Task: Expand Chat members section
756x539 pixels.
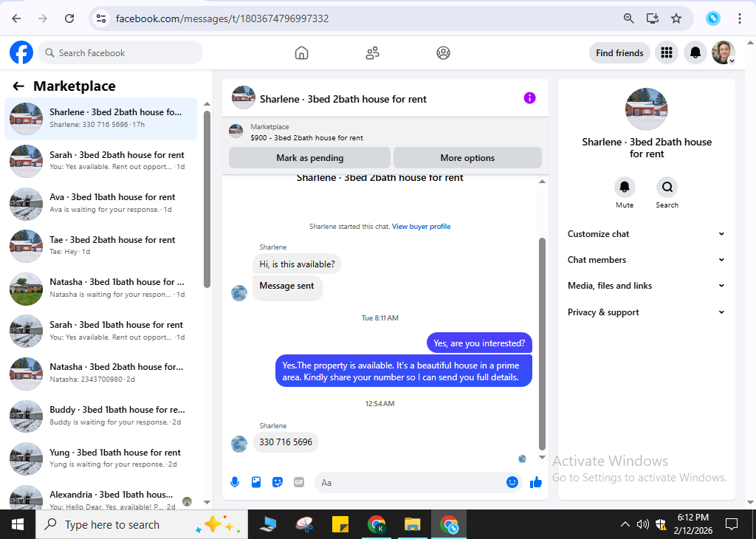Action: [646, 260]
